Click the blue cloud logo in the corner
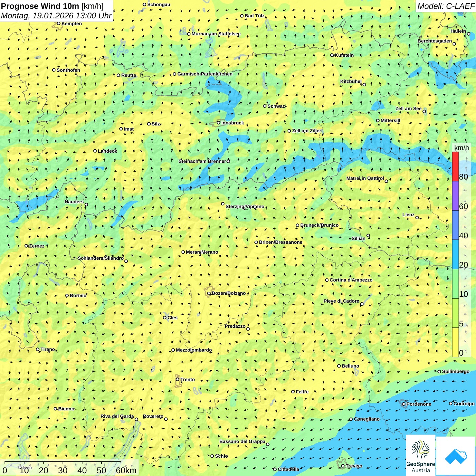Image resolution: width=476 pixels, height=476 pixels. point(456,456)
